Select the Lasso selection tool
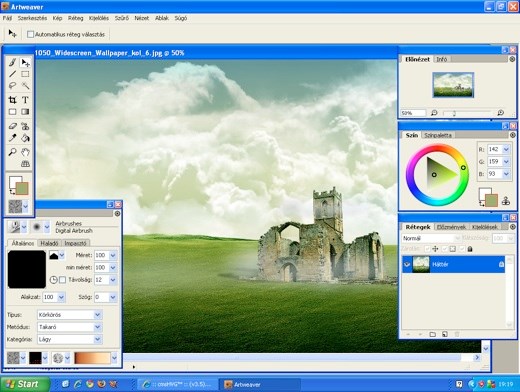 13,86
